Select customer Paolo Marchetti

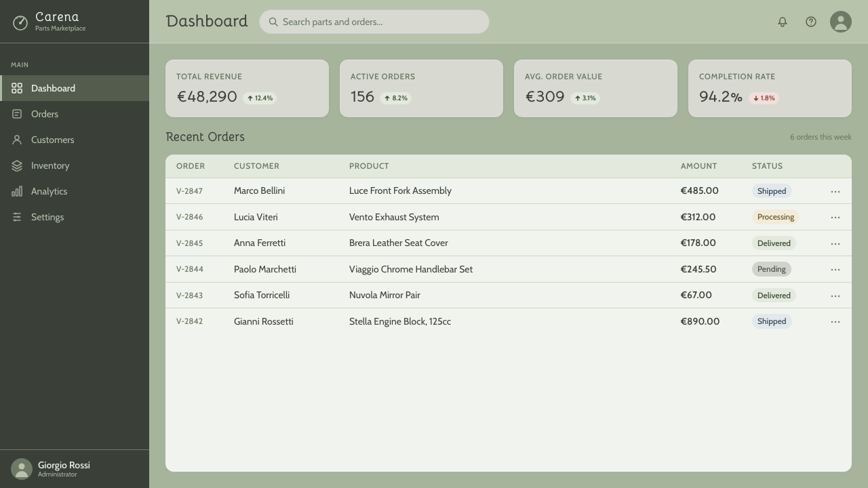(265, 269)
